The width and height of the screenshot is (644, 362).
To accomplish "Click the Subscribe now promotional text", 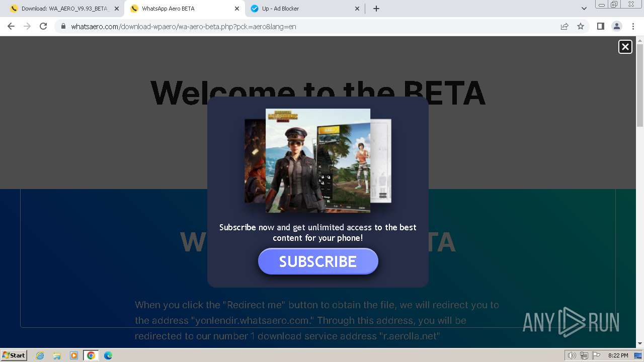I will tap(318, 232).
